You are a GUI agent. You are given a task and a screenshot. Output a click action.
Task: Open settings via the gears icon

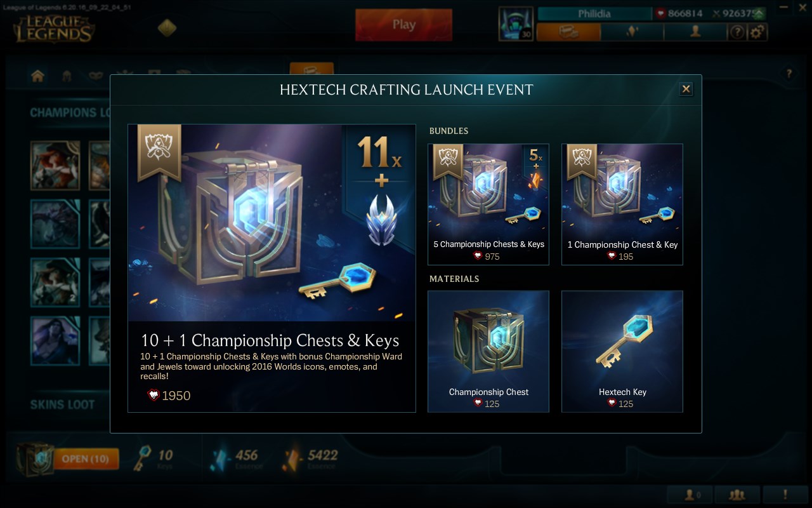(757, 32)
